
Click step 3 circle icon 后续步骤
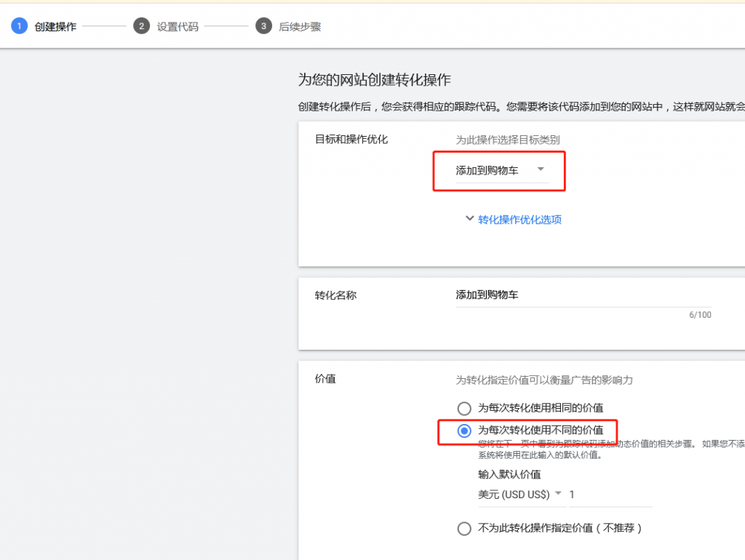[263, 26]
